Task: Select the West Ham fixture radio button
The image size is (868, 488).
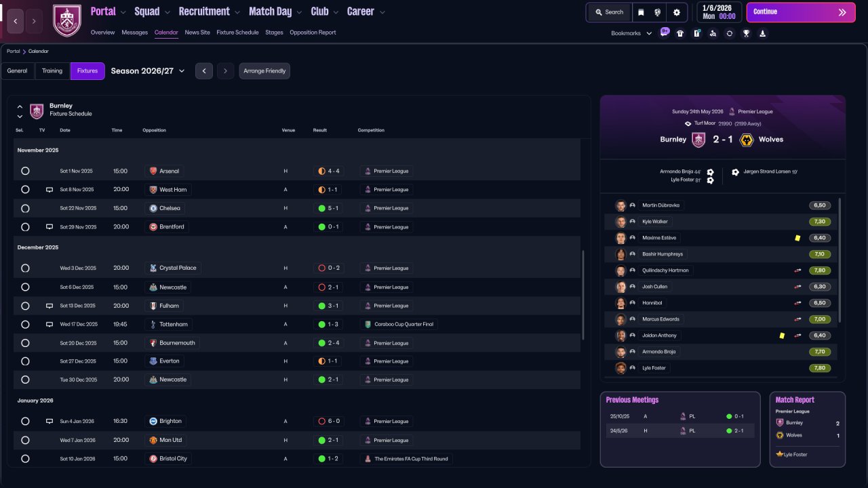Action: point(25,190)
